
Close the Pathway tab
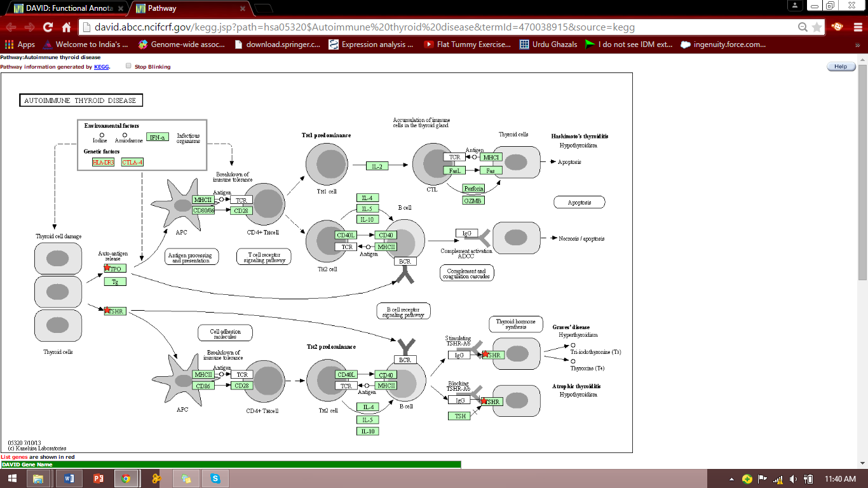[x=241, y=9]
